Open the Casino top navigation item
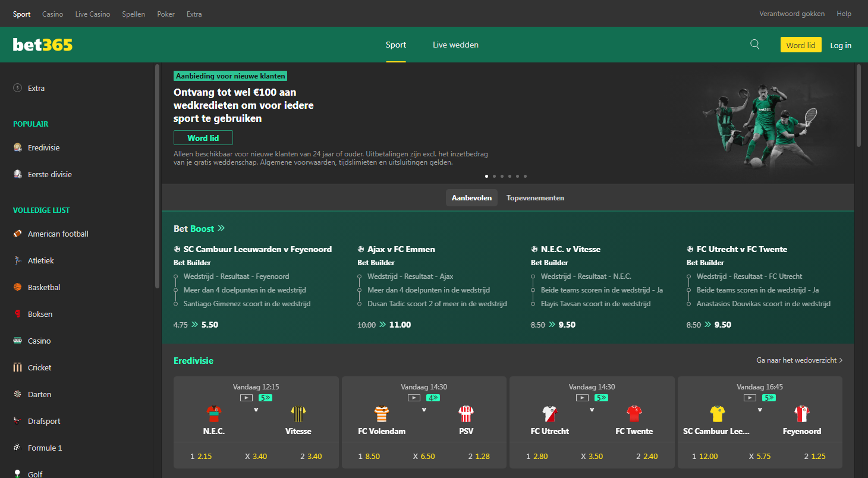 [53, 14]
